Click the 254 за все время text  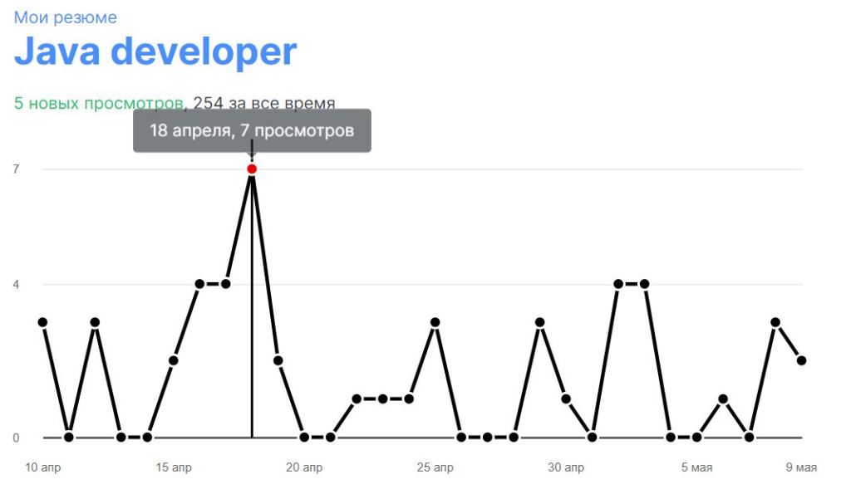tap(264, 104)
